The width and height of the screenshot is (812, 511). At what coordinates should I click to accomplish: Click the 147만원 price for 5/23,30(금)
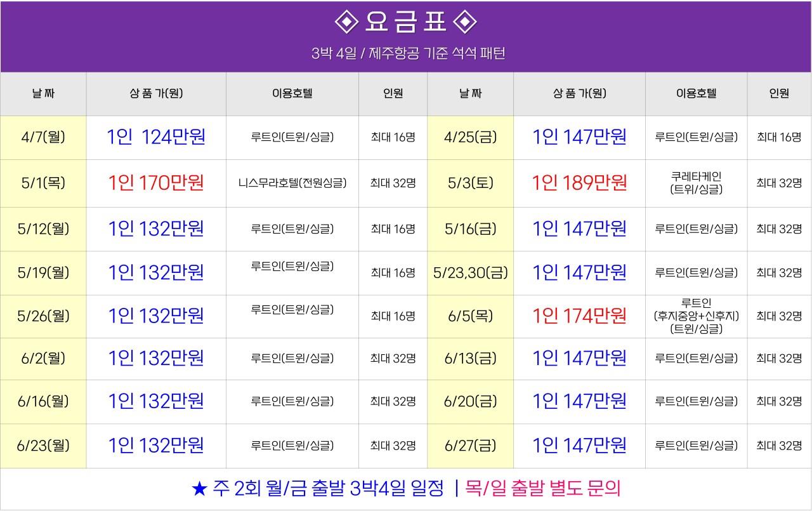click(580, 273)
